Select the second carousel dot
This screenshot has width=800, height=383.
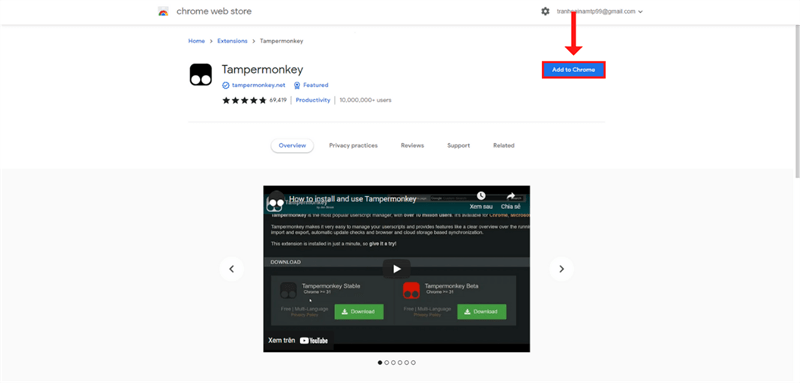coord(387,363)
